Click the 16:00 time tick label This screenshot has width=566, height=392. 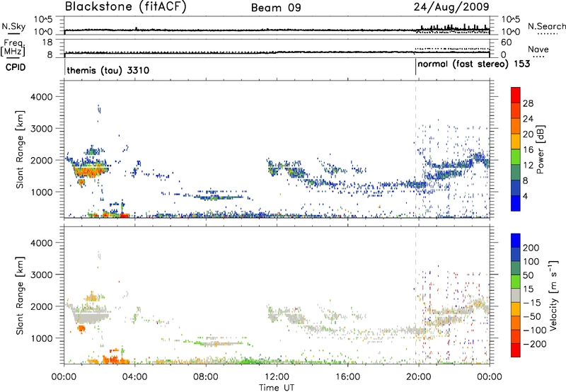point(347,377)
